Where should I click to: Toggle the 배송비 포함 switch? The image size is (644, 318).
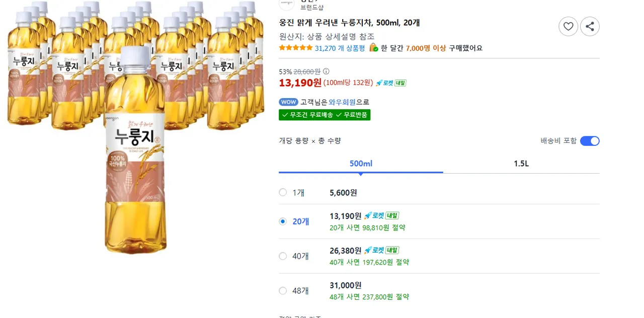[590, 141]
